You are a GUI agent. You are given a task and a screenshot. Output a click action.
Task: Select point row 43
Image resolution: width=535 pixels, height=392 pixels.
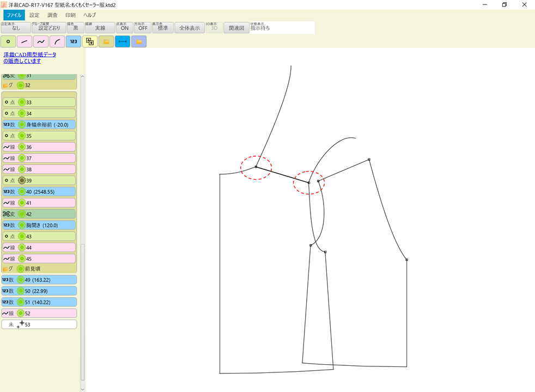(39, 236)
